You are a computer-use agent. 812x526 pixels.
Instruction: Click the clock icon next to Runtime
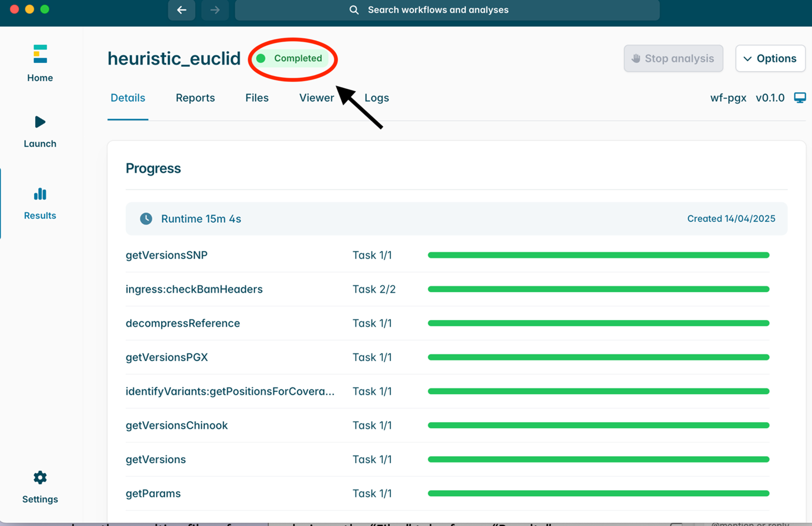click(146, 219)
